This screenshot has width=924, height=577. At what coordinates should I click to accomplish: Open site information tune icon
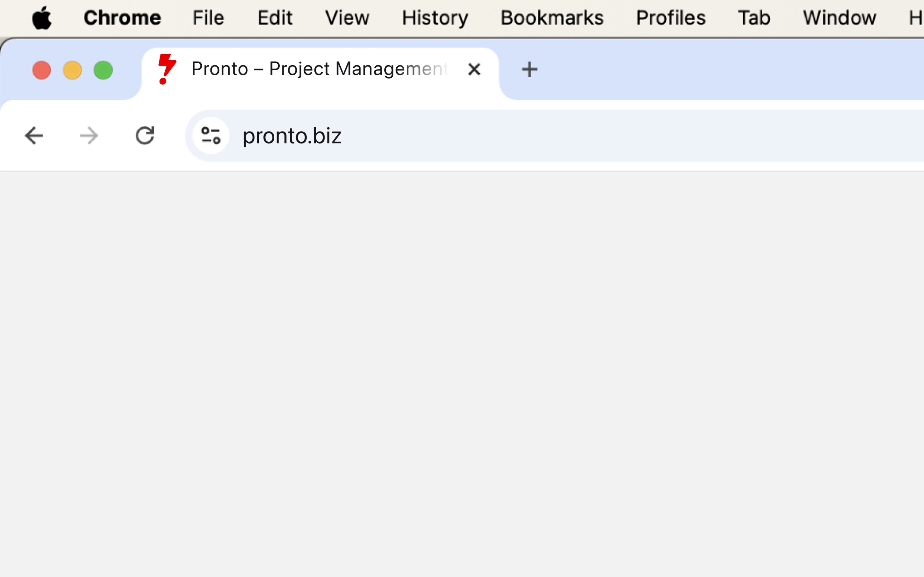pyautogui.click(x=211, y=136)
